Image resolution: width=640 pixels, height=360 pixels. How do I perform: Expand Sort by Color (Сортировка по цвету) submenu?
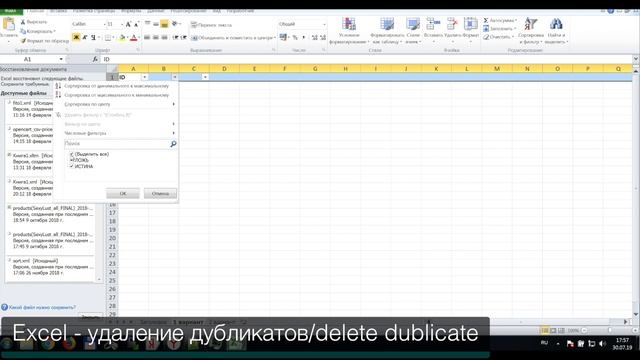(115, 104)
